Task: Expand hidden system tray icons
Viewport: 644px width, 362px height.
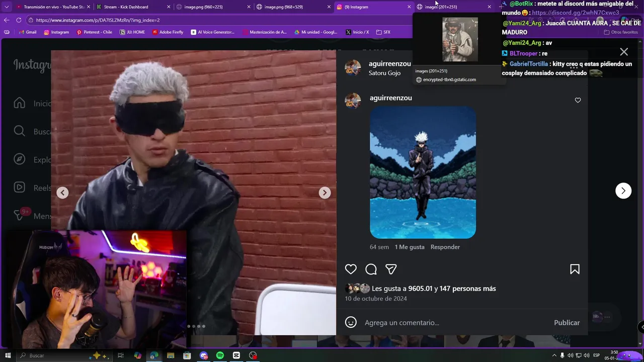Action: [x=554, y=355]
